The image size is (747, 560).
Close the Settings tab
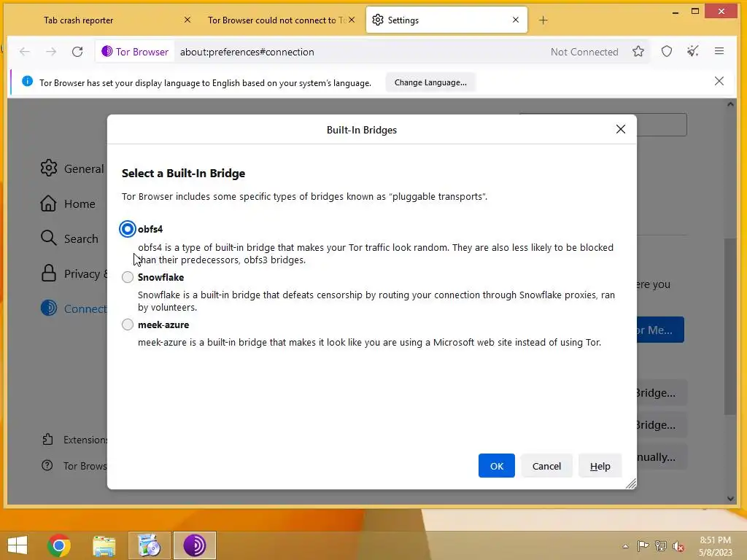point(516,20)
